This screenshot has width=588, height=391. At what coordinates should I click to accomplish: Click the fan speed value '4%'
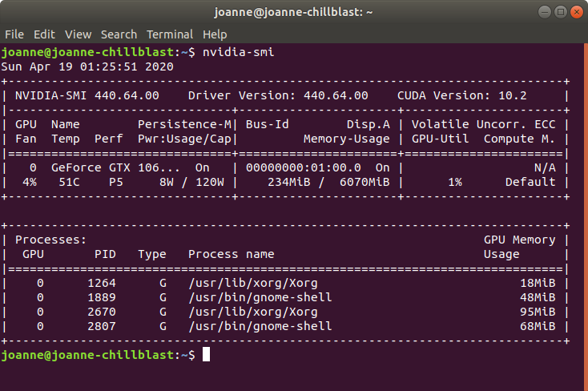click(x=30, y=183)
